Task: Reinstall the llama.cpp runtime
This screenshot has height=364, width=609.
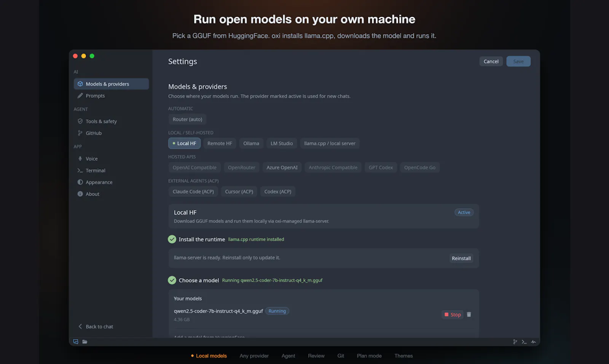Action: point(461,258)
